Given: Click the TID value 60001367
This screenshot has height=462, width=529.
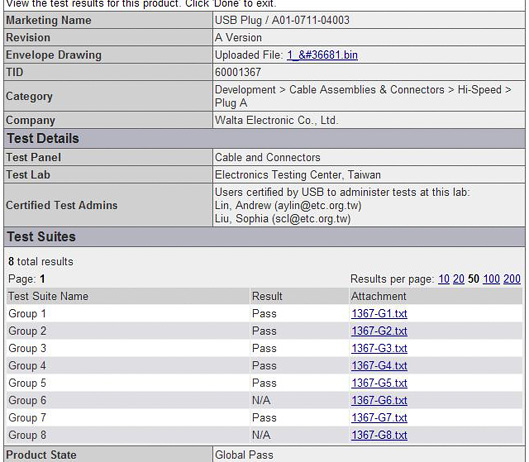Looking at the screenshot, I should click(238, 72).
